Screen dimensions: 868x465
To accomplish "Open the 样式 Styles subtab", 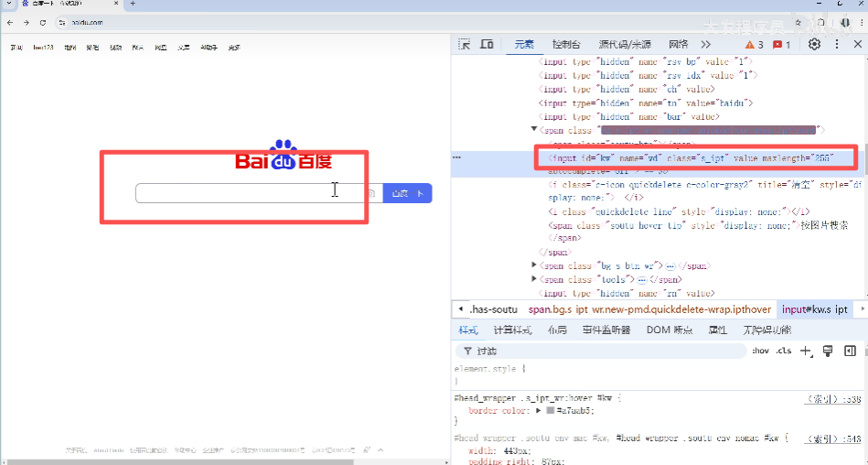I will click(x=468, y=330).
